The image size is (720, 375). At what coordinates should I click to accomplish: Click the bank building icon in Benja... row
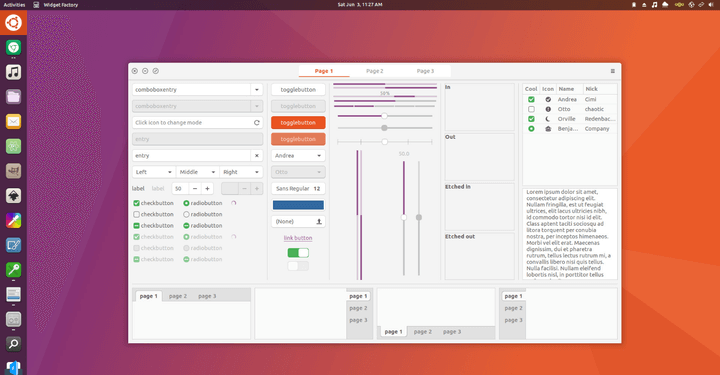(x=548, y=129)
